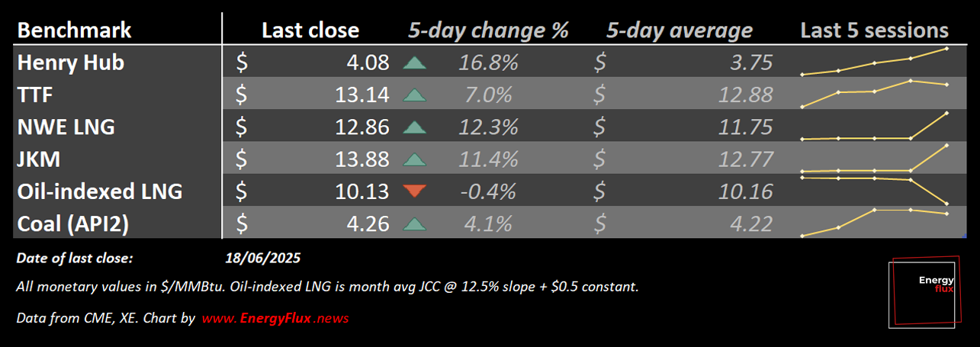Click the Coal (API2) sparkline chart
Viewport: 980px width, 347px height.
874,223
